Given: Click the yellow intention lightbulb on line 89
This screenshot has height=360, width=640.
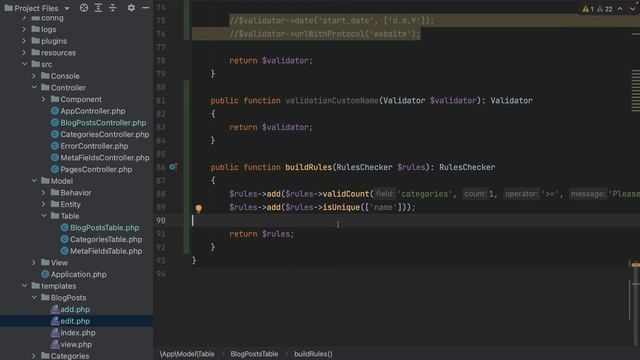Looking at the screenshot, I should [198, 208].
